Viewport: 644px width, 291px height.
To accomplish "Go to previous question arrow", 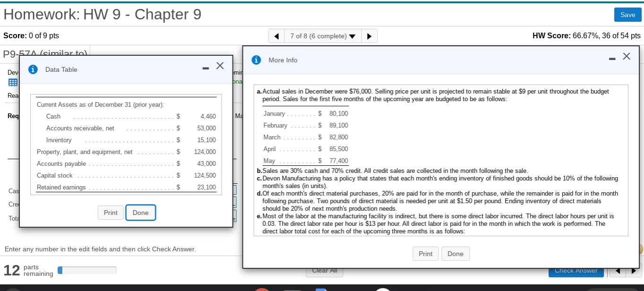I will pyautogui.click(x=276, y=36).
